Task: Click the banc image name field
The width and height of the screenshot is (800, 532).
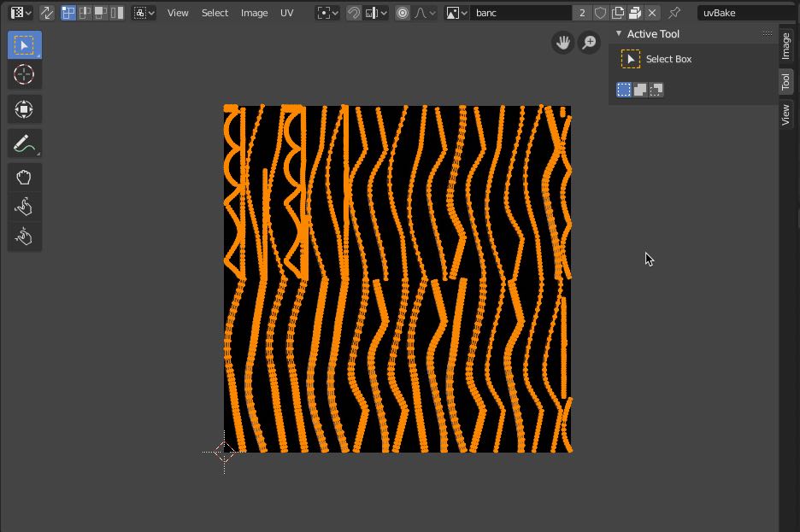Action: click(x=521, y=13)
